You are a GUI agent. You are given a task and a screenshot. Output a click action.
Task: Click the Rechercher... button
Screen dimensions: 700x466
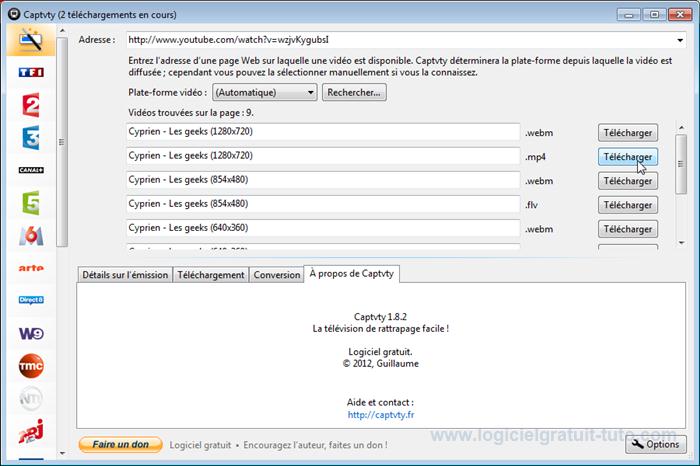pyautogui.click(x=354, y=92)
